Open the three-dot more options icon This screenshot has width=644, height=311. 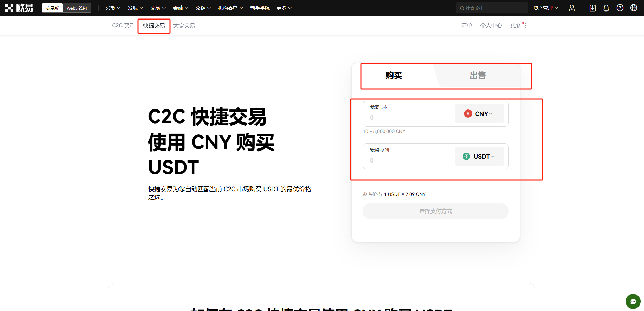[x=525, y=25]
